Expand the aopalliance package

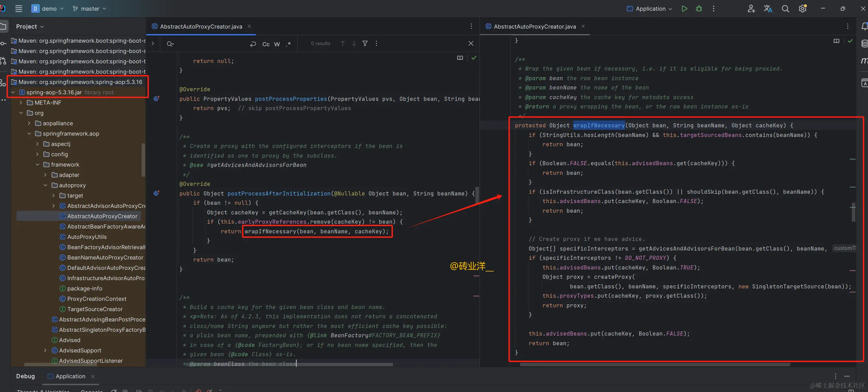29,123
